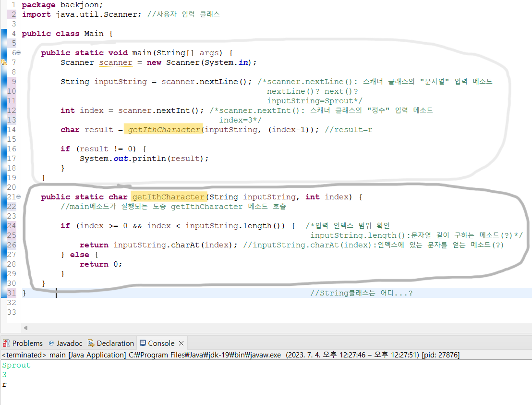Click the Declaration tab icon
Screen dimensions: 532x405
(x=91, y=343)
